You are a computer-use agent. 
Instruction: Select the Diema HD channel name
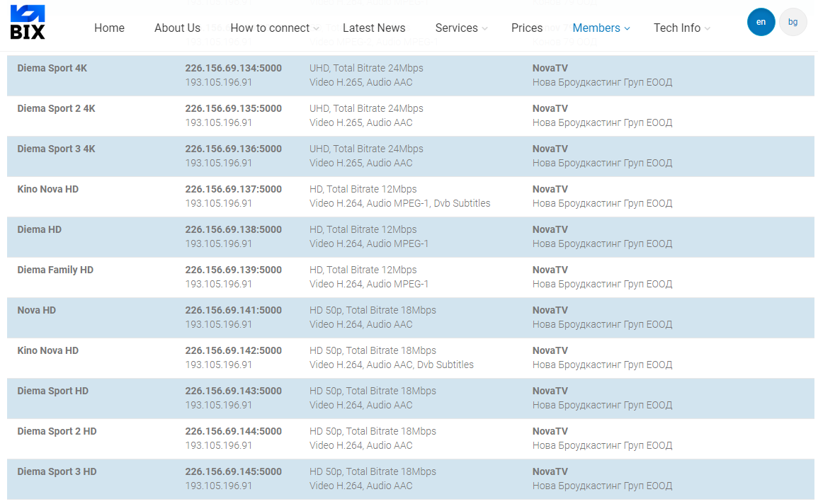coord(39,229)
